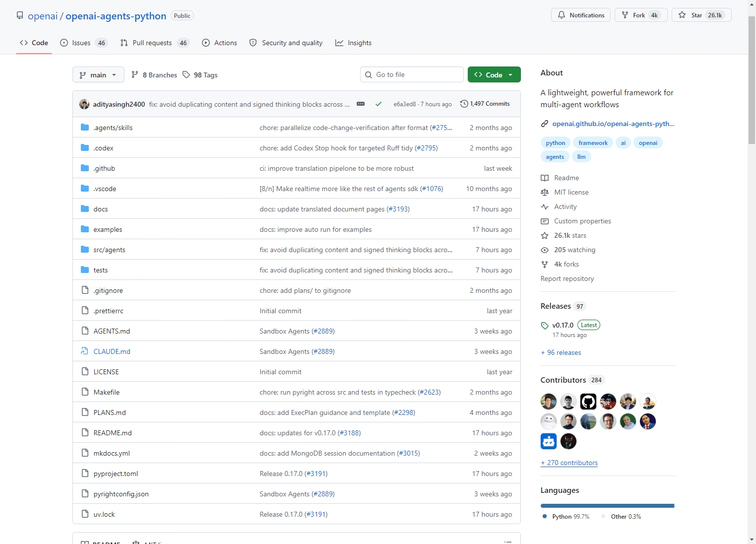Open the .github folder icon
The height and width of the screenshot is (544, 756).
point(85,168)
